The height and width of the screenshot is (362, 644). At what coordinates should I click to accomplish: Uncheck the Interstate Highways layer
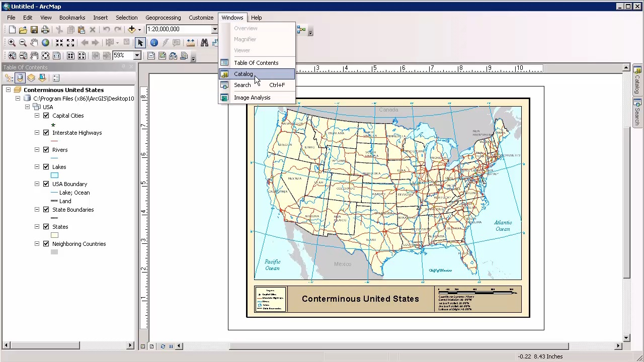click(x=46, y=133)
